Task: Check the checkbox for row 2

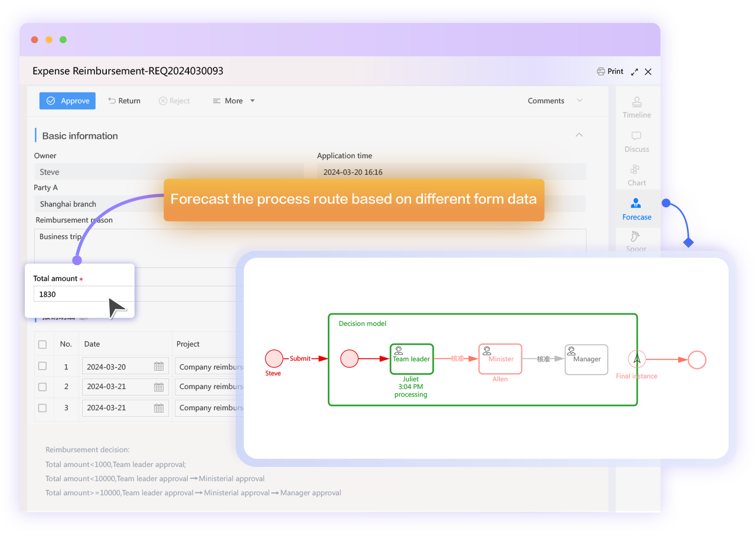Action: 43,387
